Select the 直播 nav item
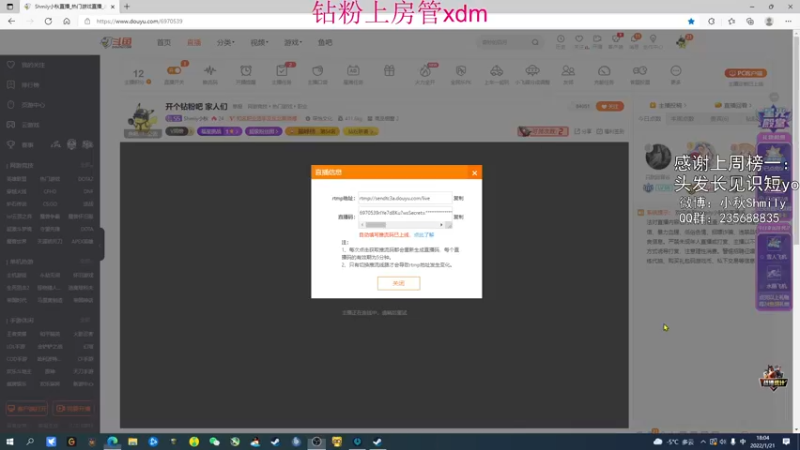The height and width of the screenshot is (450, 800). point(194,42)
